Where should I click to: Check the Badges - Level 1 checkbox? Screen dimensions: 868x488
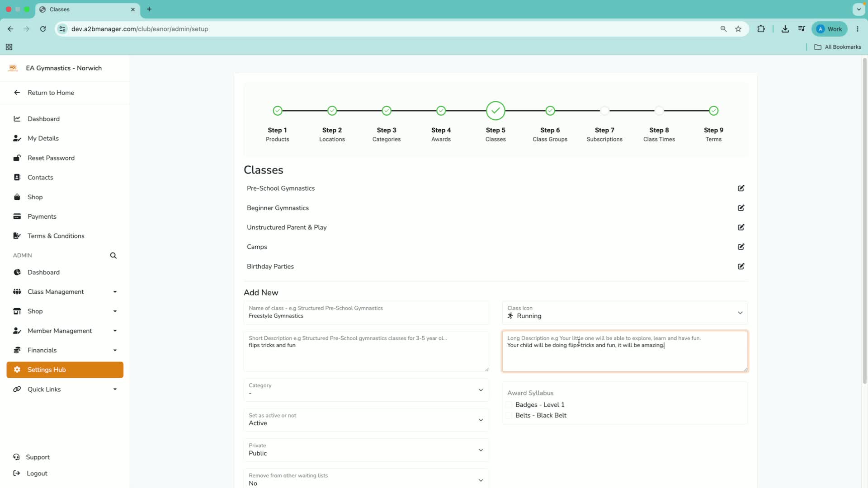[x=509, y=405]
